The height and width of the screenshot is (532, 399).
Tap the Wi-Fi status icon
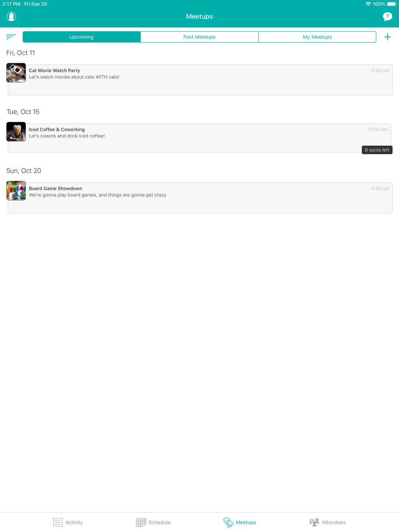point(368,4)
